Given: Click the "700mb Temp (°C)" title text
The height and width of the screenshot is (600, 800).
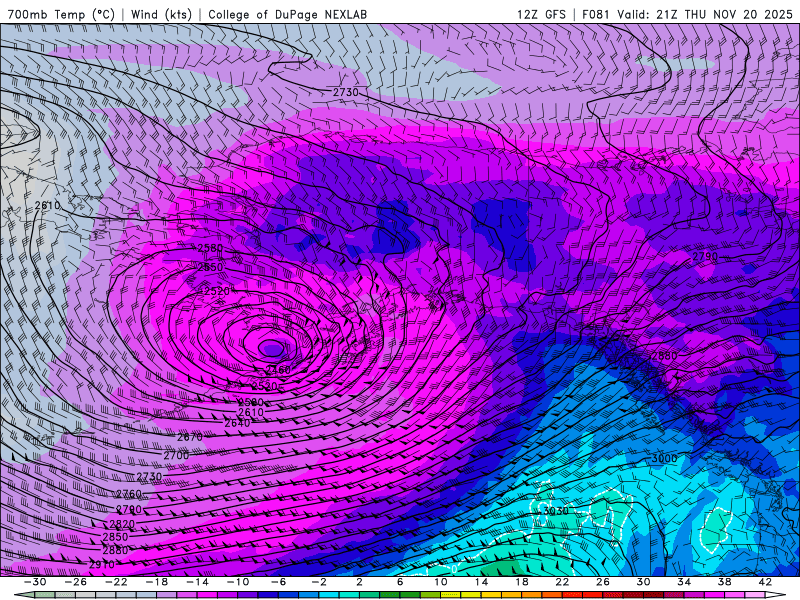Looking at the screenshot, I should (x=61, y=14).
